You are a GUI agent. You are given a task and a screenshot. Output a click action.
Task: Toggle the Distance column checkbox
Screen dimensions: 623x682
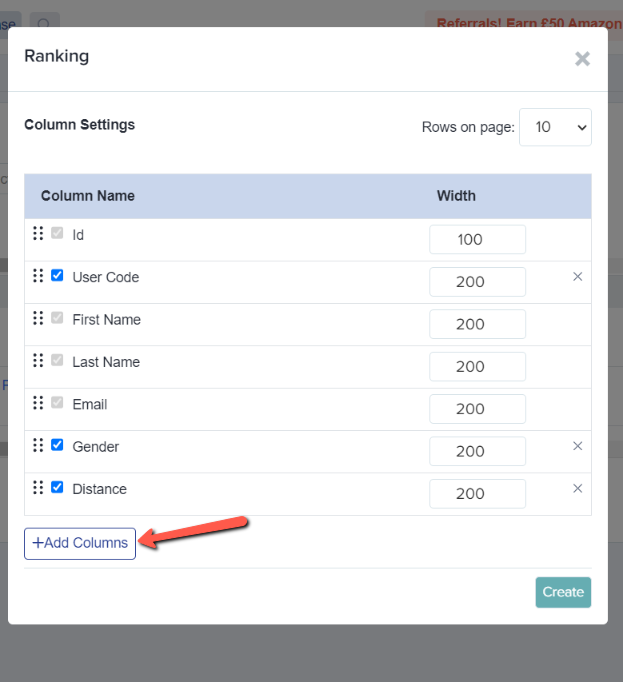coord(57,487)
